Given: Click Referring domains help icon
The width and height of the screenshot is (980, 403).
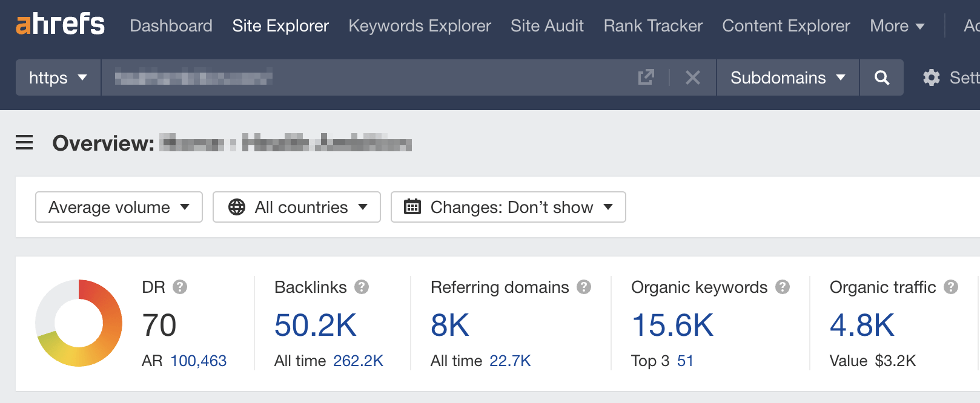Looking at the screenshot, I should point(584,287).
